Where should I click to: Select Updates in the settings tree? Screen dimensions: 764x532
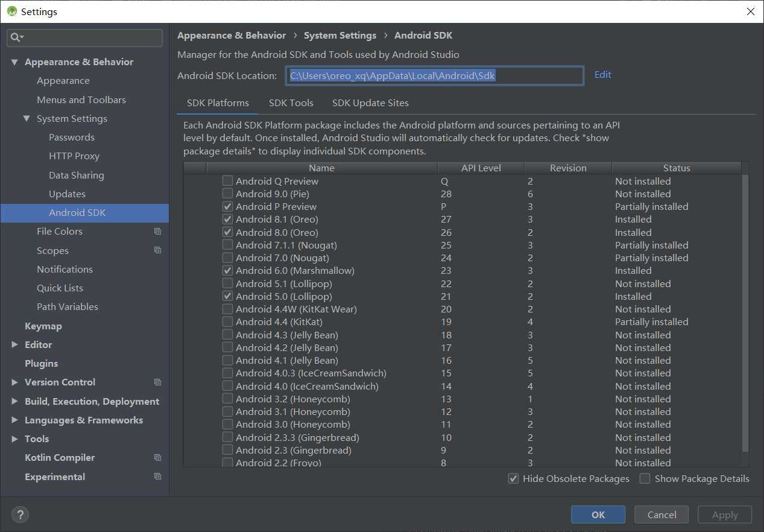pyautogui.click(x=67, y=194)
